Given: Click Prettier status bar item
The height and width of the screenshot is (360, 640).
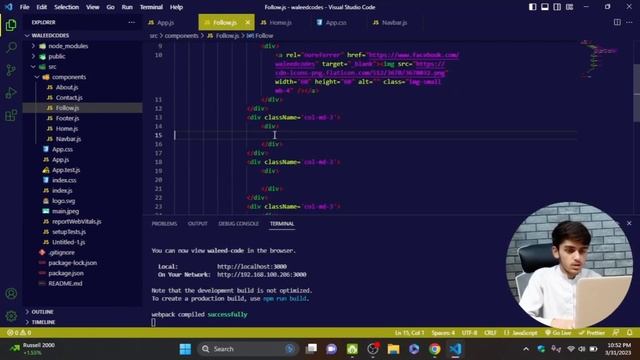Looking at the screenshot, I should pos(591,333).
